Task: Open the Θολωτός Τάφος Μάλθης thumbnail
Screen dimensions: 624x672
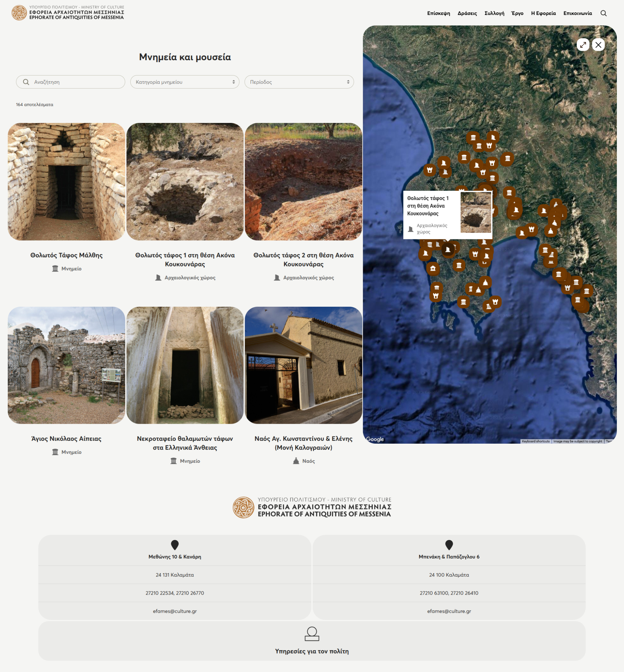Action: 66,182
